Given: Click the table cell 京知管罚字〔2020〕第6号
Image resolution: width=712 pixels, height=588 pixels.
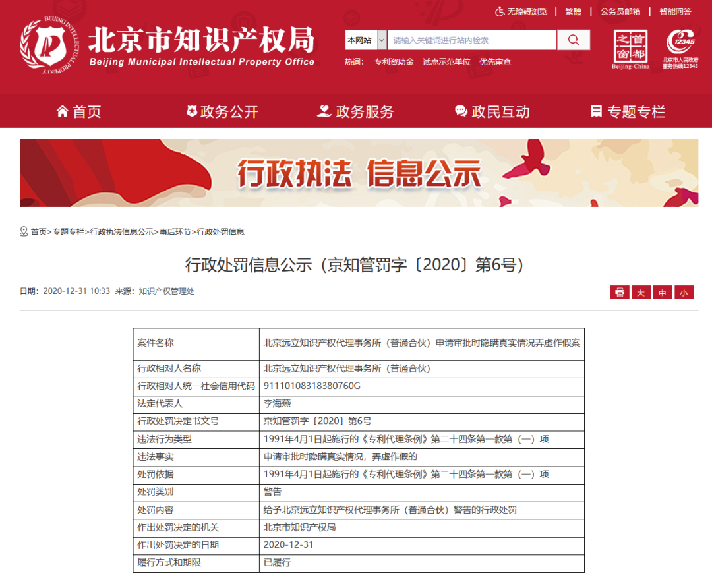Looking at the screenshot, I should [421, 421].
